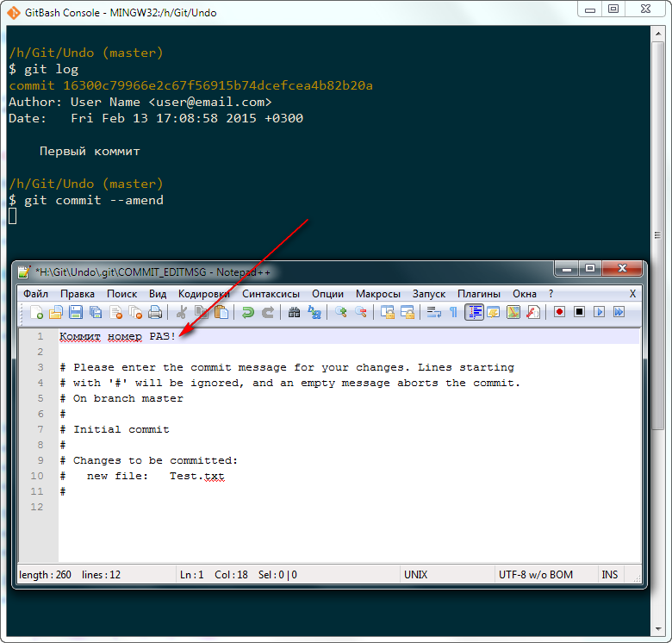The height and width of the screenshot is (643, 672).
Task: Click the Zoom In magnifier icon
Action: pos(340,312)
